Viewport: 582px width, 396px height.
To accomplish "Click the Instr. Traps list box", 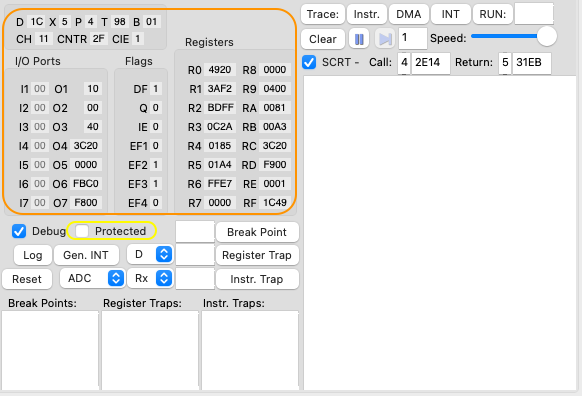I will tap(250, 350).
